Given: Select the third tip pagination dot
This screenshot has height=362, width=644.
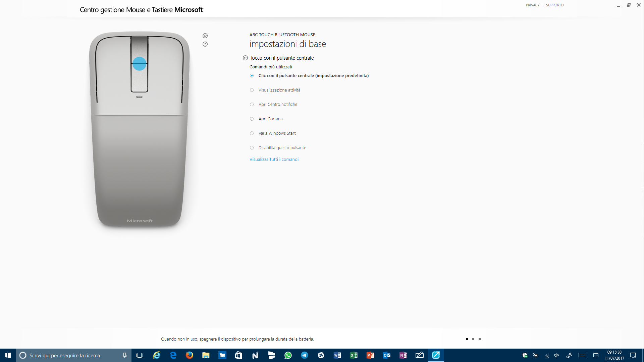Looking at the screenshot, I should (x=479, y=339).
